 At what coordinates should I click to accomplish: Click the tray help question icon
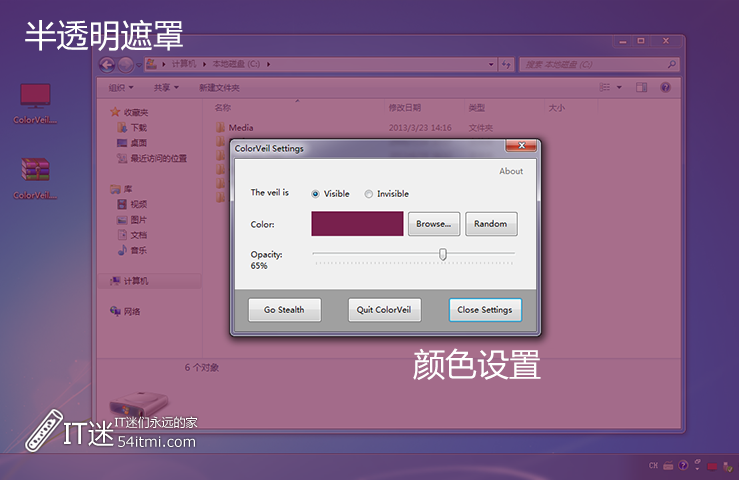[x=683, y=465]
